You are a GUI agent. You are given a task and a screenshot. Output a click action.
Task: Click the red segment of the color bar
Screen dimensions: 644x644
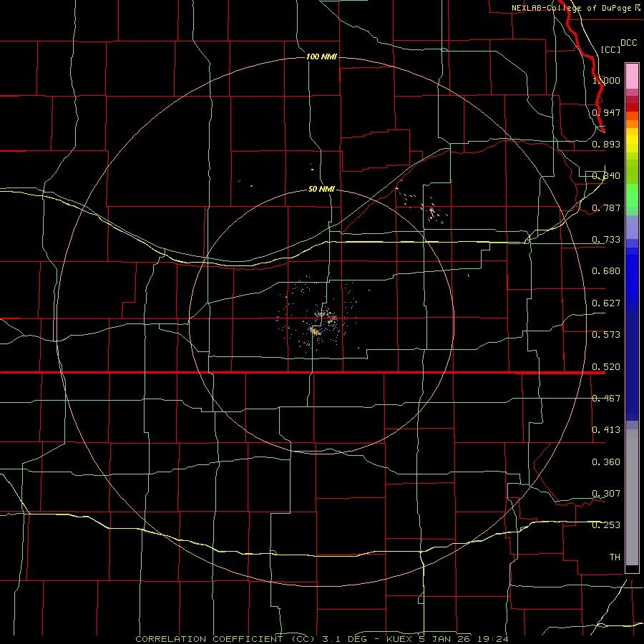click(x=632, y=107)
